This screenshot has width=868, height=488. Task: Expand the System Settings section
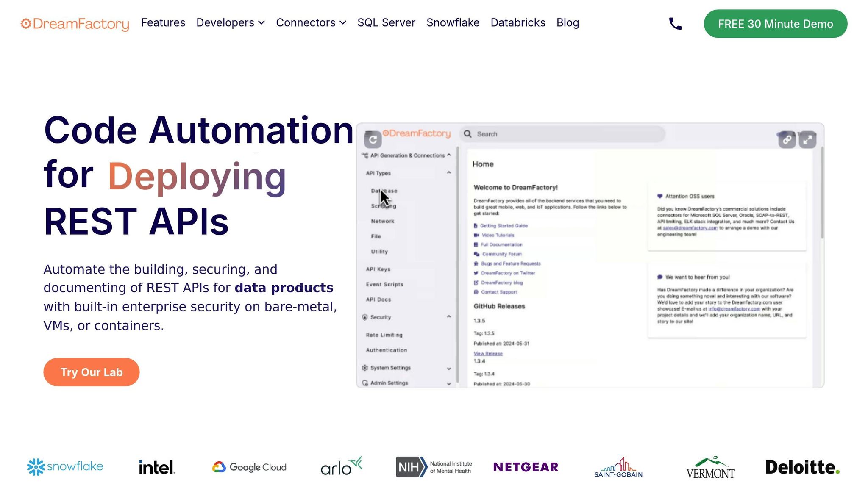pyautogui.click(x=448, y=368)
